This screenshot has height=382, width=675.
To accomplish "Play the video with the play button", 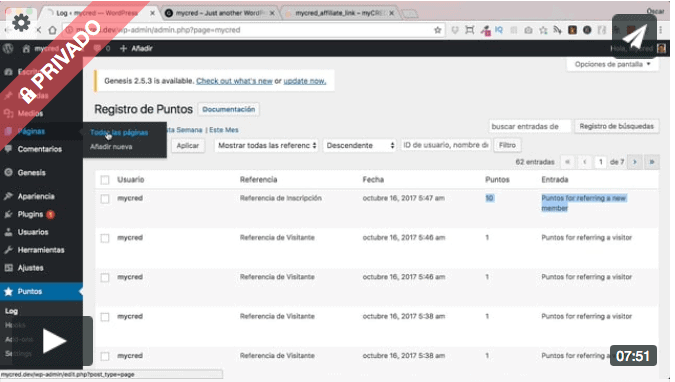I will [x=54, y=342].
